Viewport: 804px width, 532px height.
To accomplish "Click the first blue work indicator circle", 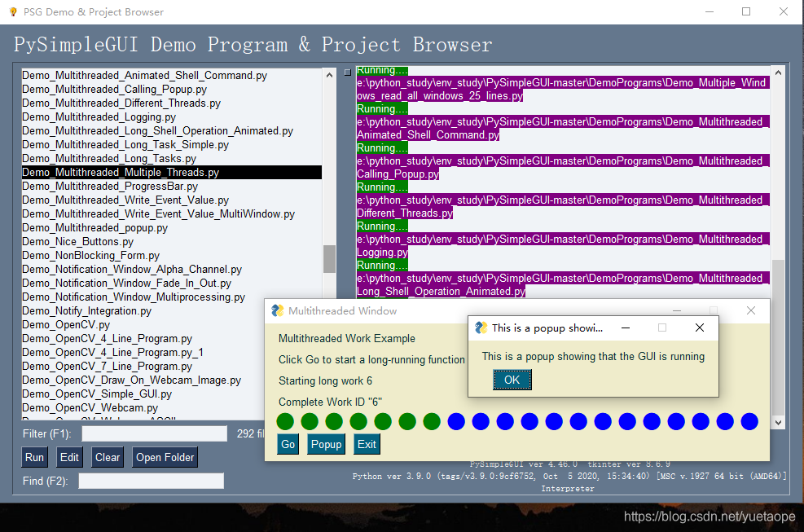I will point(456,422).
